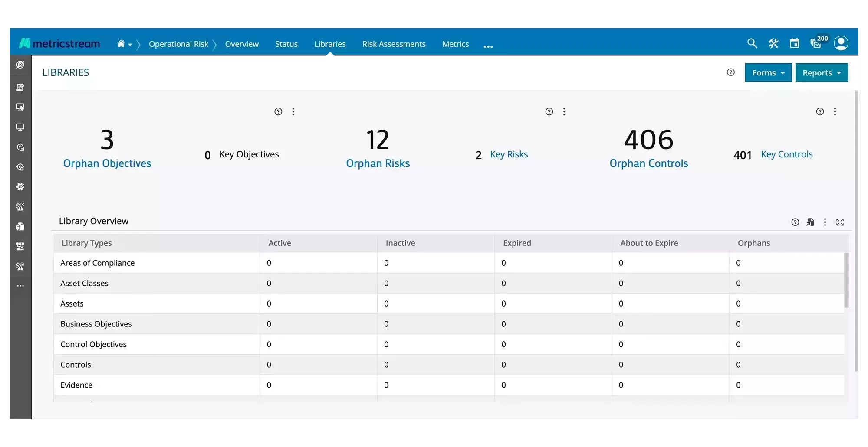Image resolution: width=868 pixels, height=447 pixels.
Task: Click the Key Controls link
Action: point(787,154)
